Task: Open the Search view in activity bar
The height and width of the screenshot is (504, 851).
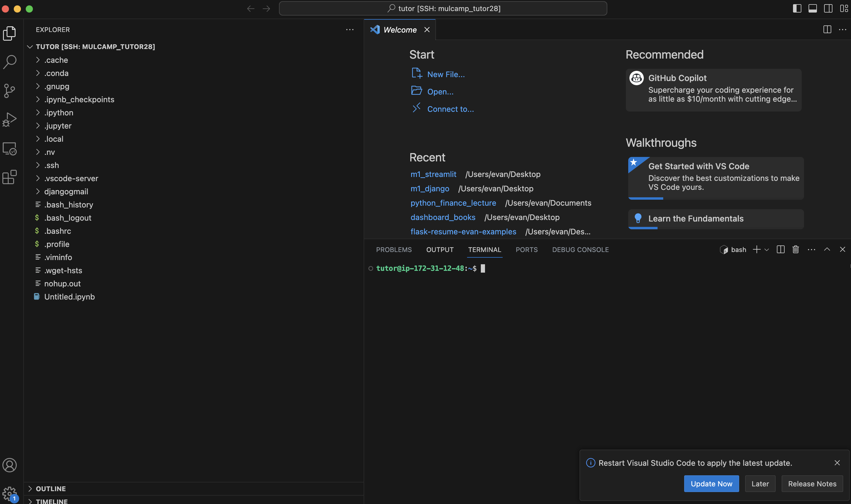Action: coord(10,62)
